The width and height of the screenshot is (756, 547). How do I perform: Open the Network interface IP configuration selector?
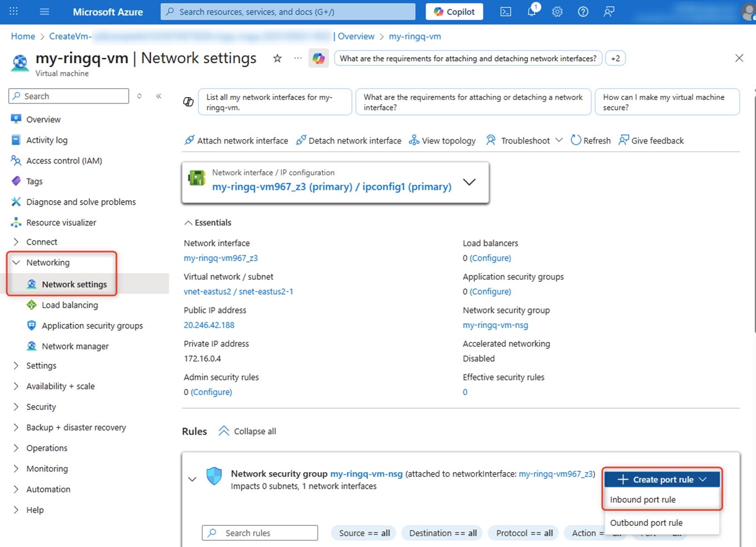tap(469, 181)
